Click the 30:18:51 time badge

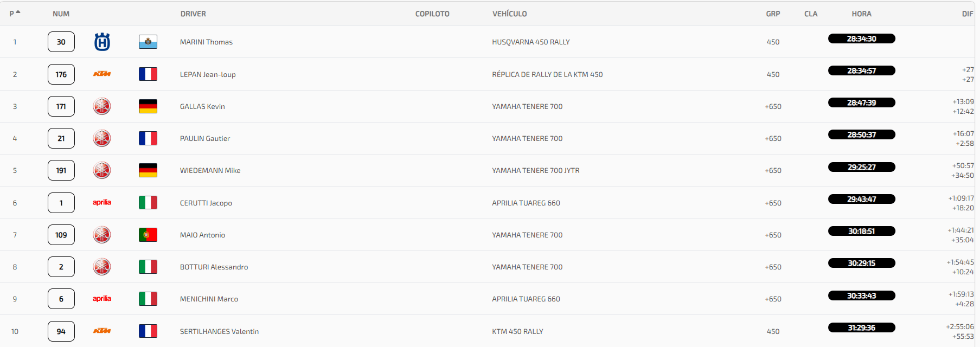(x=861, y=231)
